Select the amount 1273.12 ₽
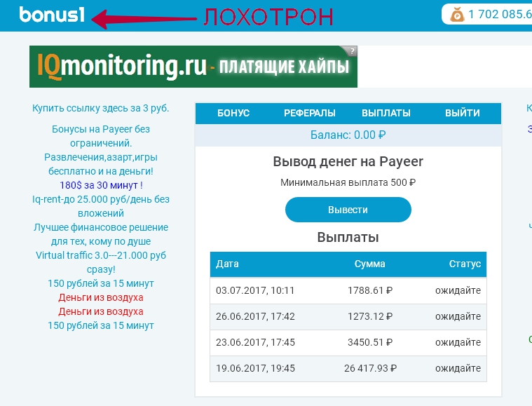The width and height of the screenshot is (532, 406). (x=370, y=317)
